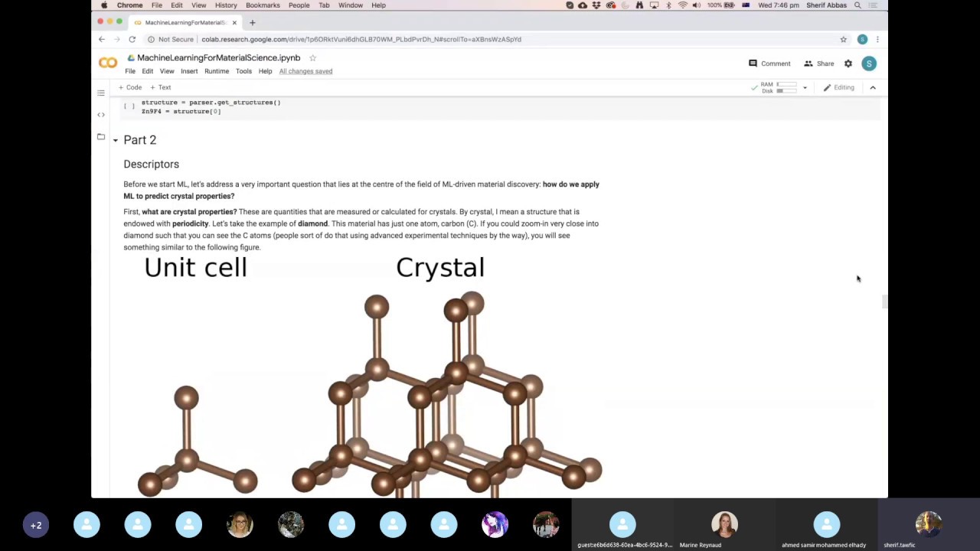Click the Descriptors heading
The height and width of the screenshot is (551, 980).
[151, 165]
